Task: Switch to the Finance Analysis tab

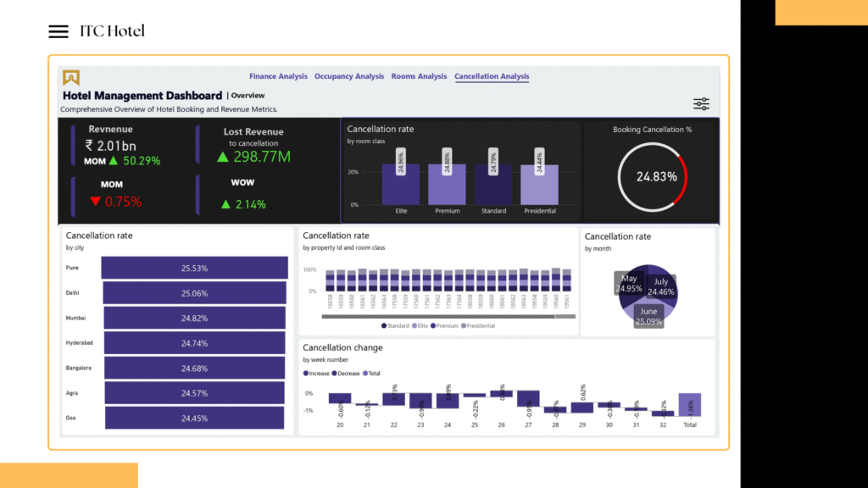Action: (278, 76)
